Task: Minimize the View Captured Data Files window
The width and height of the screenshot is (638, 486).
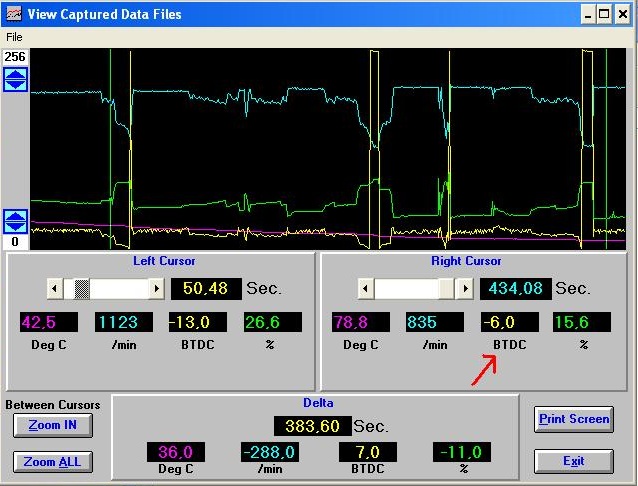Action: pos(588,15)
